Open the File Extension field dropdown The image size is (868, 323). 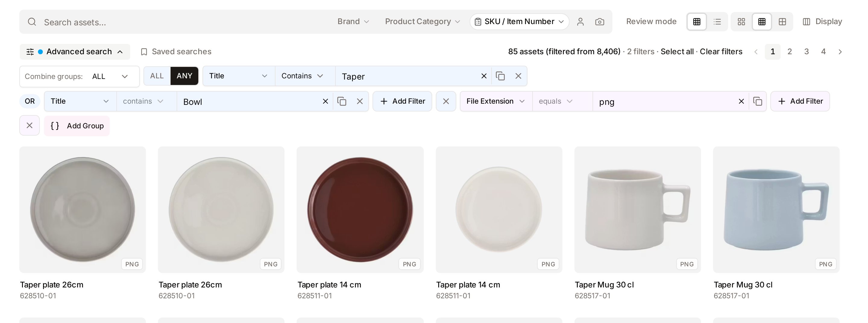click(496, 101)
